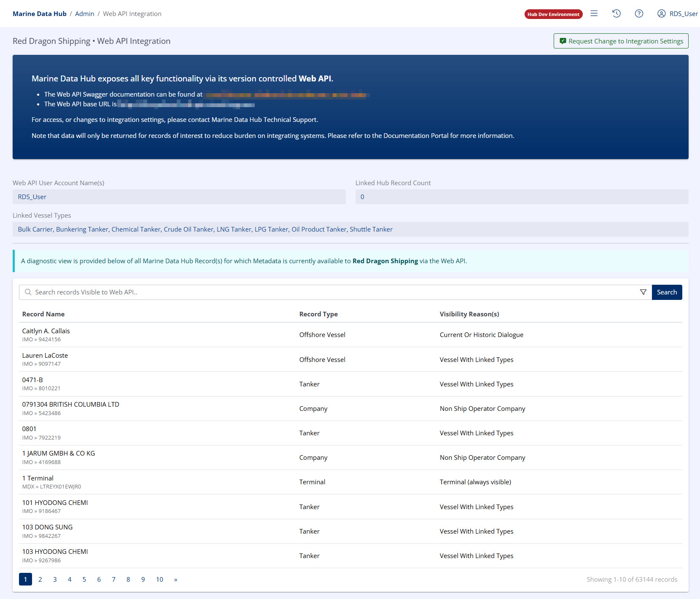Open the RDS_User account menu

click(x=677, y=13)
